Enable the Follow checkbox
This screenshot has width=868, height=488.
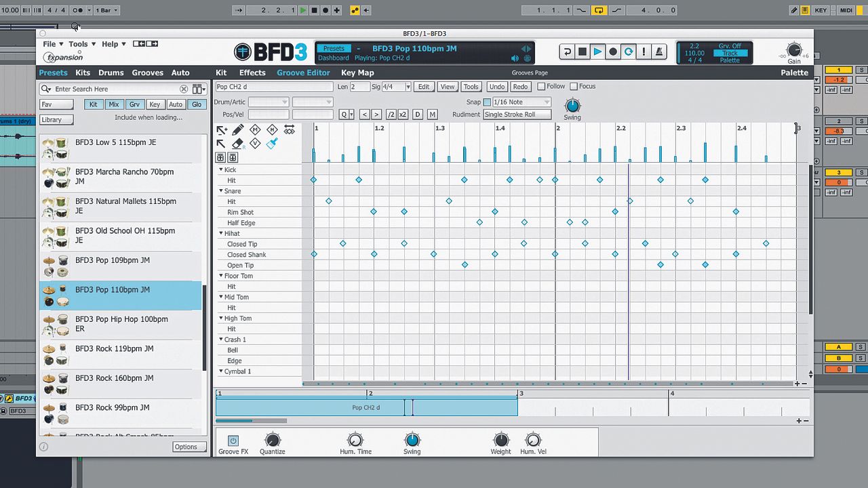click(541, 87)
